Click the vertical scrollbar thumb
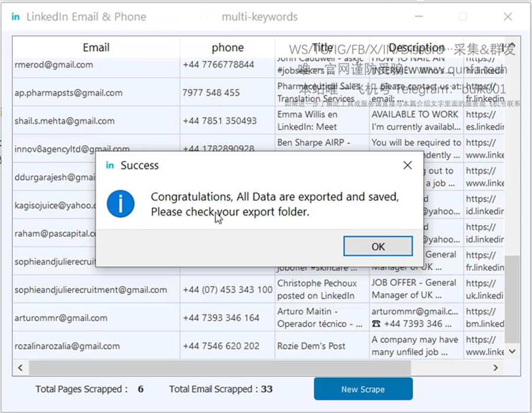532x413 pixels. 512,300
